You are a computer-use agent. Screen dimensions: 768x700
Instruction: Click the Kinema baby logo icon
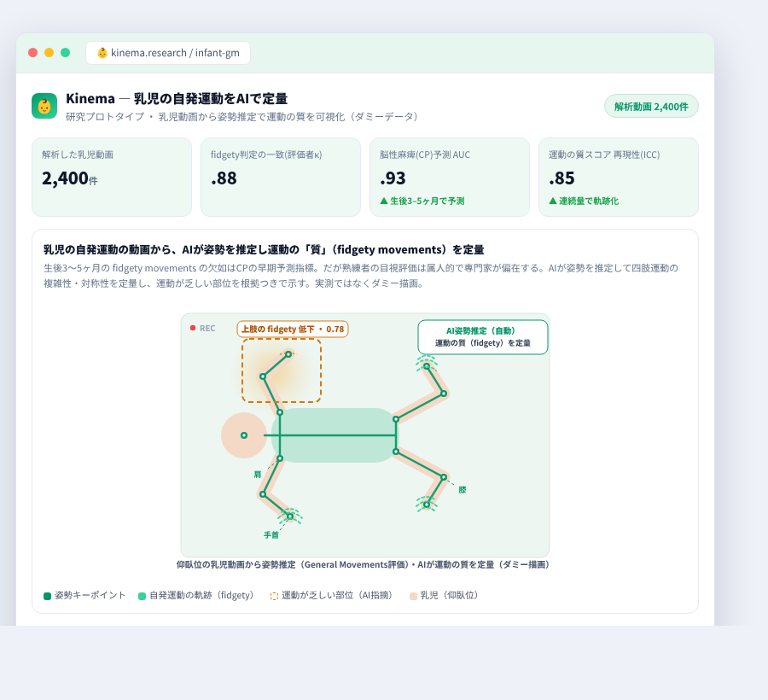click(x=44, y=107)
